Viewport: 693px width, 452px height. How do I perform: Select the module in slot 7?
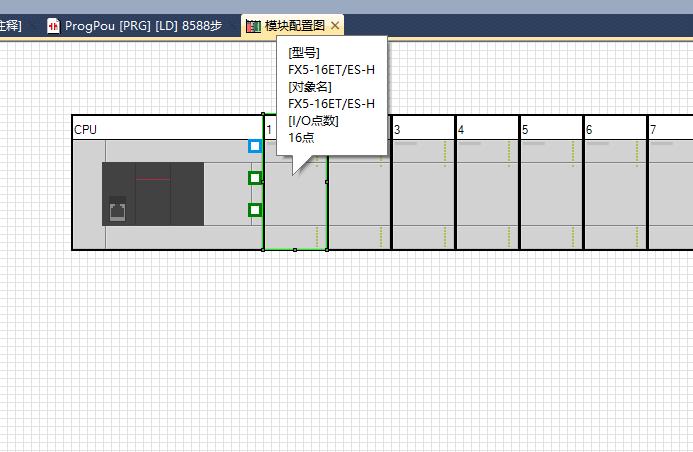[x=671, y=194]
